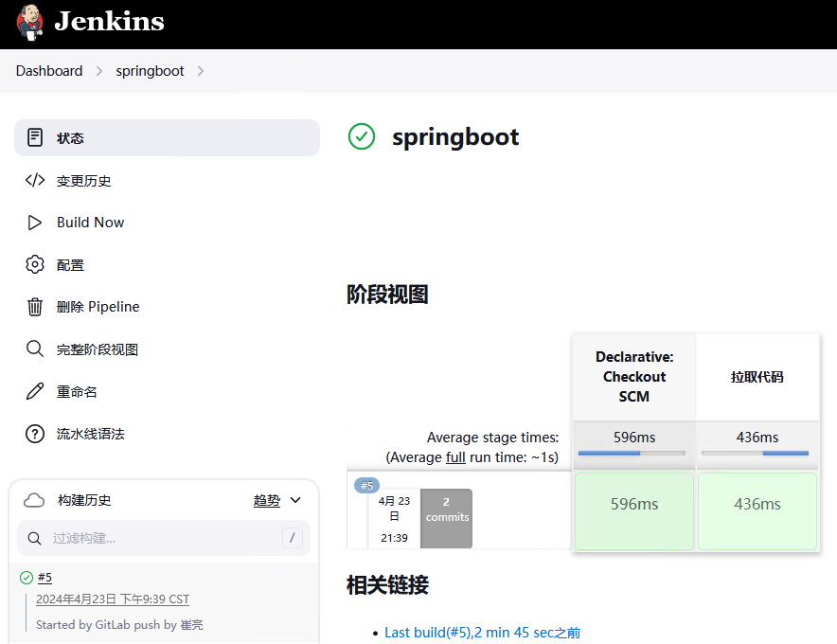Click the 流水线语法 question mark icon

[35, 434]
